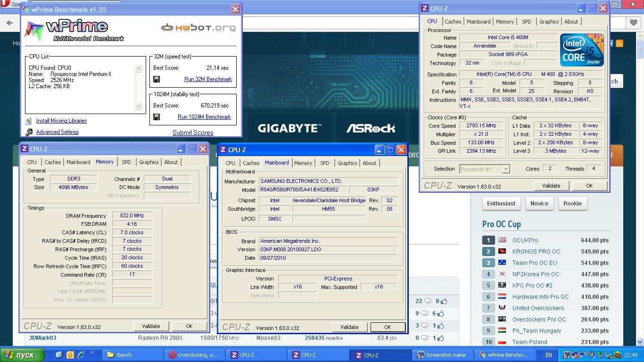This screenshot has width=644, height=362.
Task: Open Mainboard tab in the CPU window
Action: [479, 22]
